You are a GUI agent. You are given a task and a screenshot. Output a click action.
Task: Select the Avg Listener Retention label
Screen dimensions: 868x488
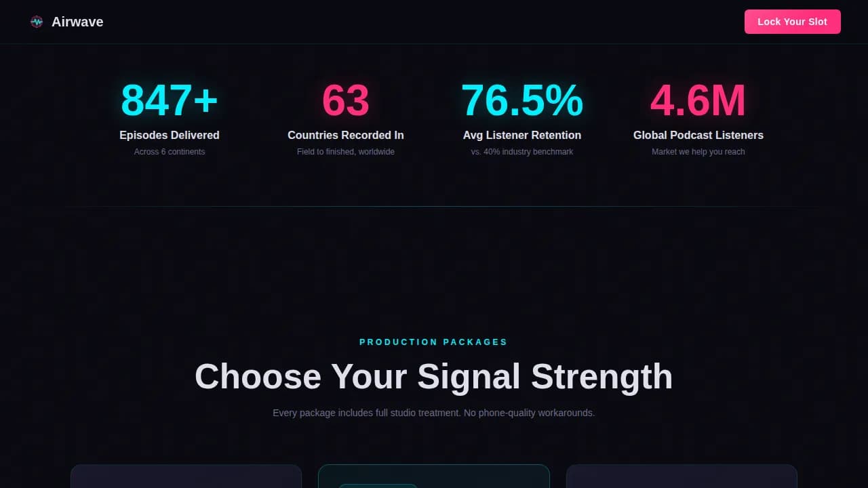522,135
